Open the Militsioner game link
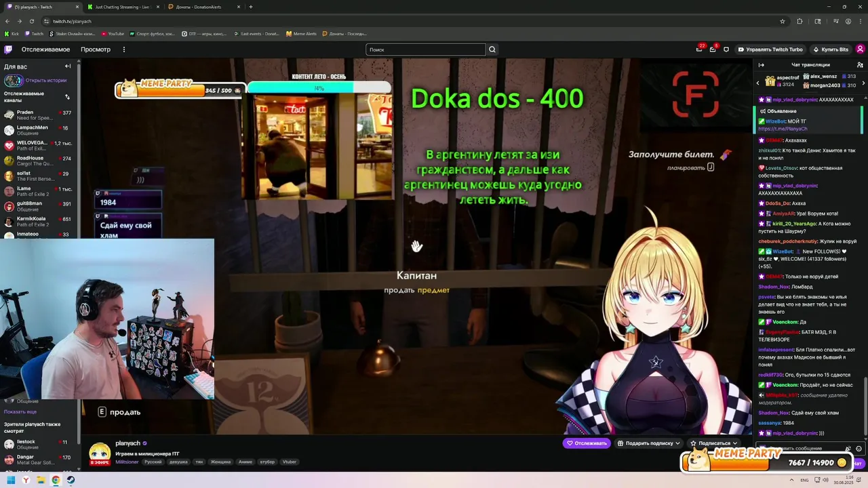 click(127, 462)
